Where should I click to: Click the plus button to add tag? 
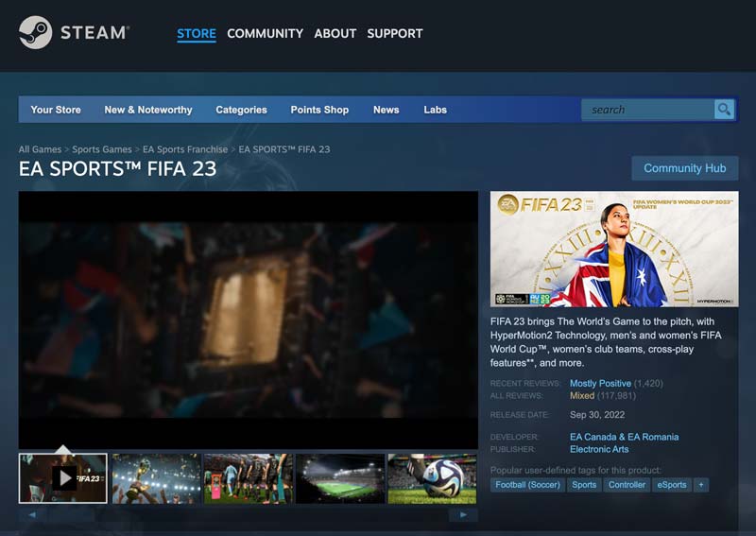[700, 485]
